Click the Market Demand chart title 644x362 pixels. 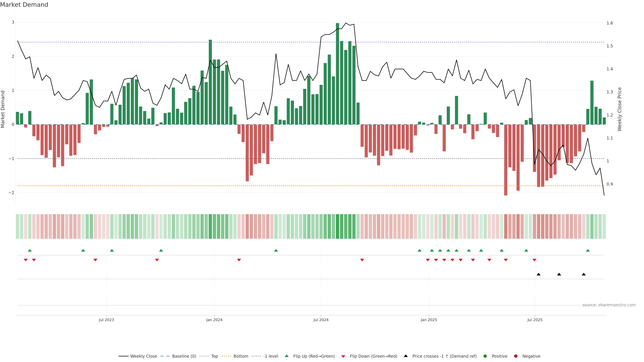24,5
